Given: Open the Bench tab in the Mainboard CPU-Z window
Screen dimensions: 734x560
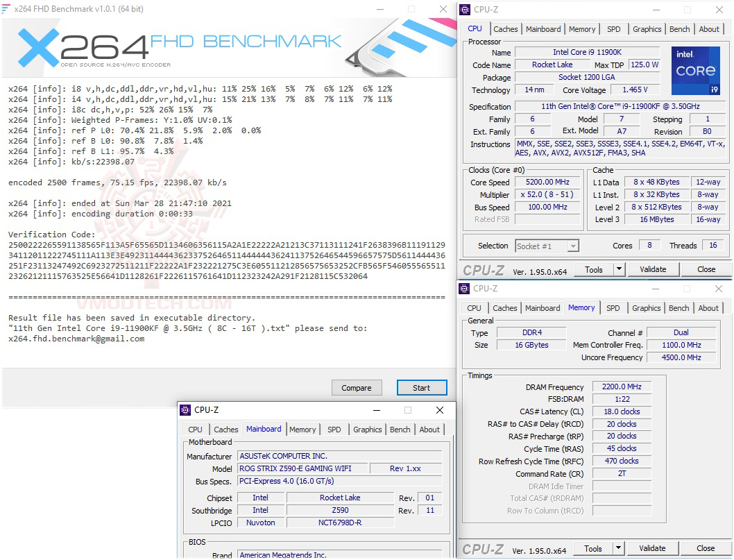Looking at the screenshot, I should [400, 430].
